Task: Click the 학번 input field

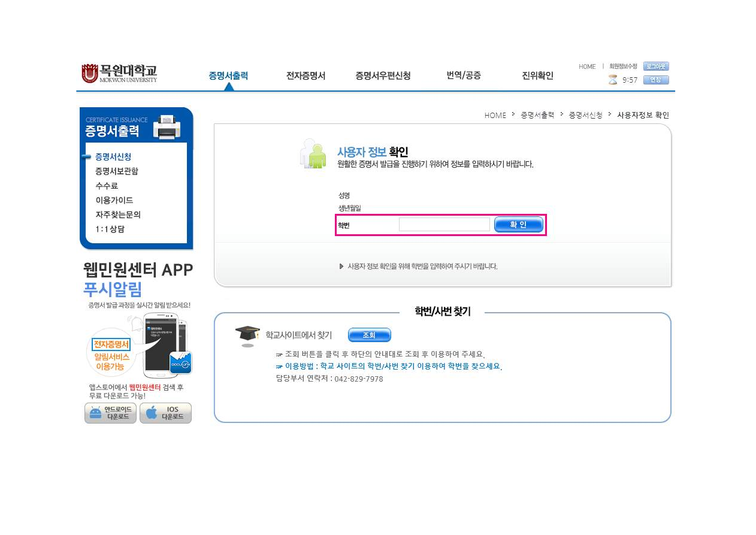Action: coord(444,225)
